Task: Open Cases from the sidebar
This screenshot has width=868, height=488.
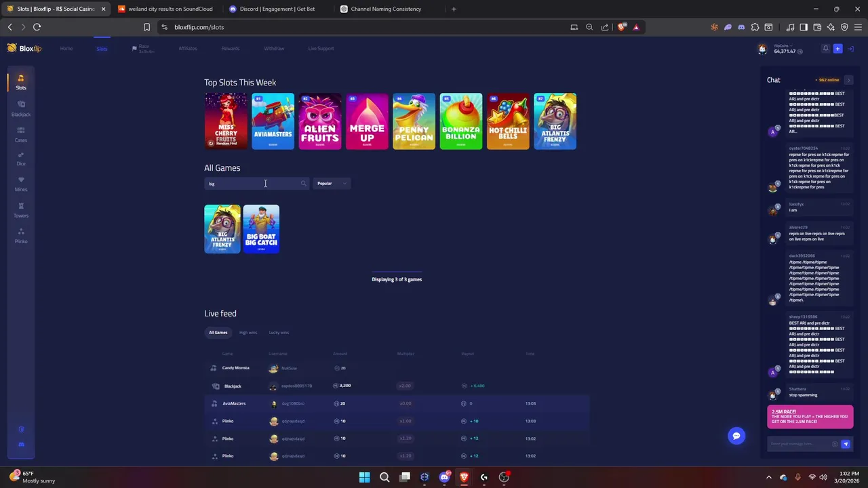Action: (x=21, y=134)
